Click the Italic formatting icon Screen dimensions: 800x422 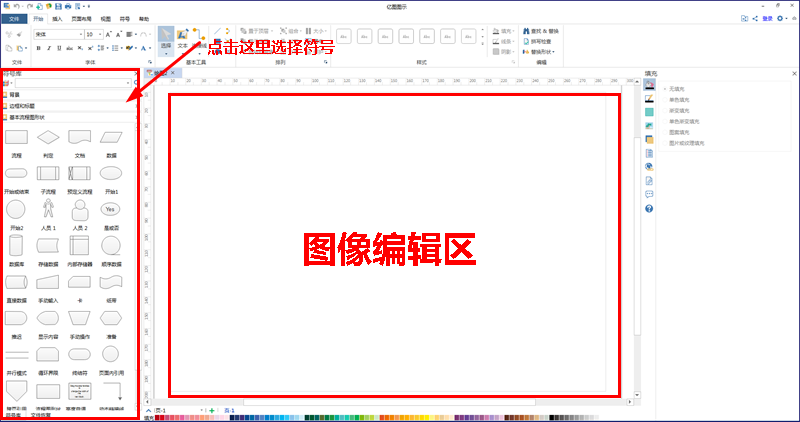49,48
